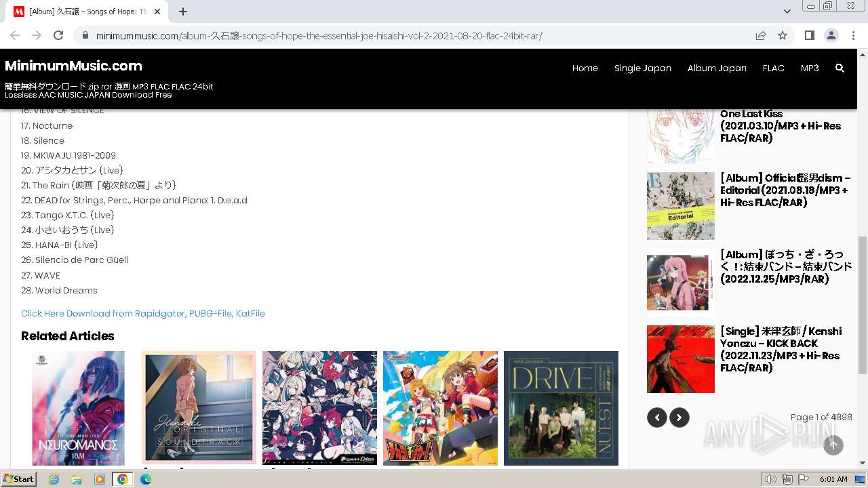868x488 pixels.
Task: Select the track '26. Silencio de Parc Güell'
Action: click(x=75, y=260)
